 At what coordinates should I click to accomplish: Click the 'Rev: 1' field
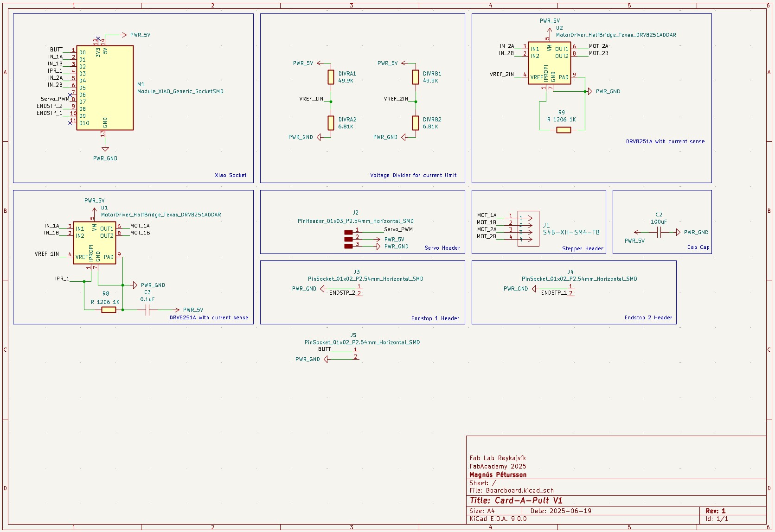pos(716,511)
